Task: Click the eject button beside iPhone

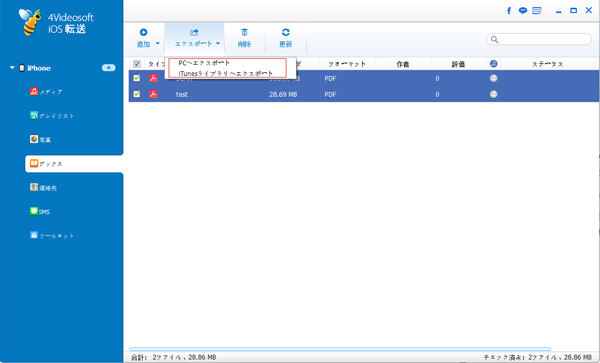Action: click(108, 68)
